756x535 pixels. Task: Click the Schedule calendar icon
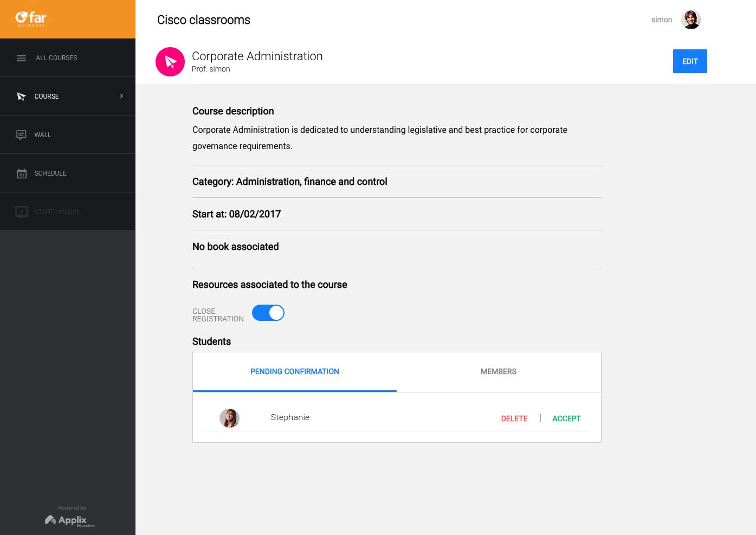pos(22,173)
